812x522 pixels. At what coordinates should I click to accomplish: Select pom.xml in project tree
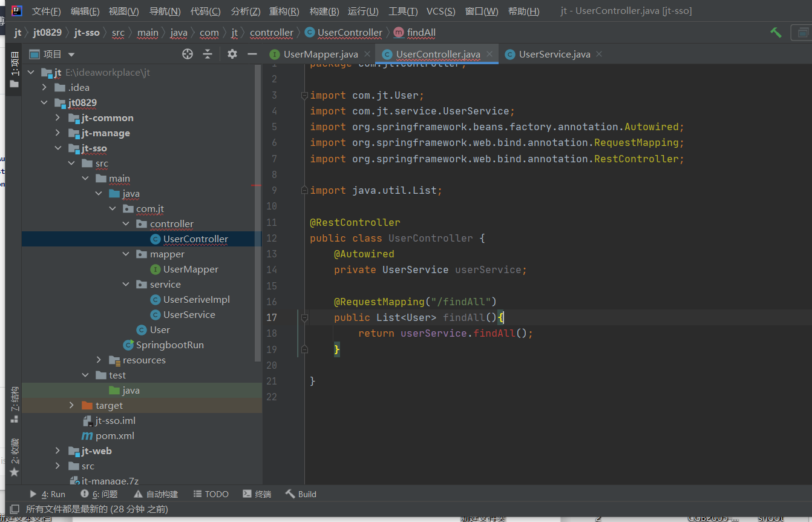(115, 436)
